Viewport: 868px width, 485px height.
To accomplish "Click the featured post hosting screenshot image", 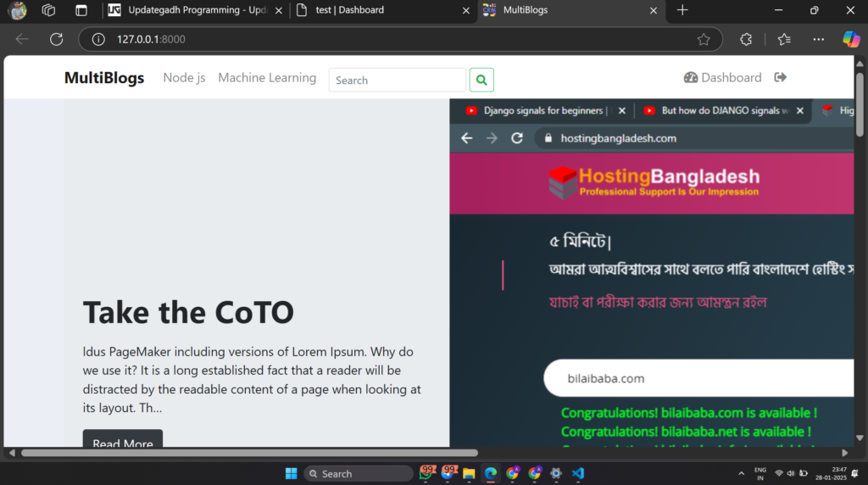I will (x=652, y=273).
